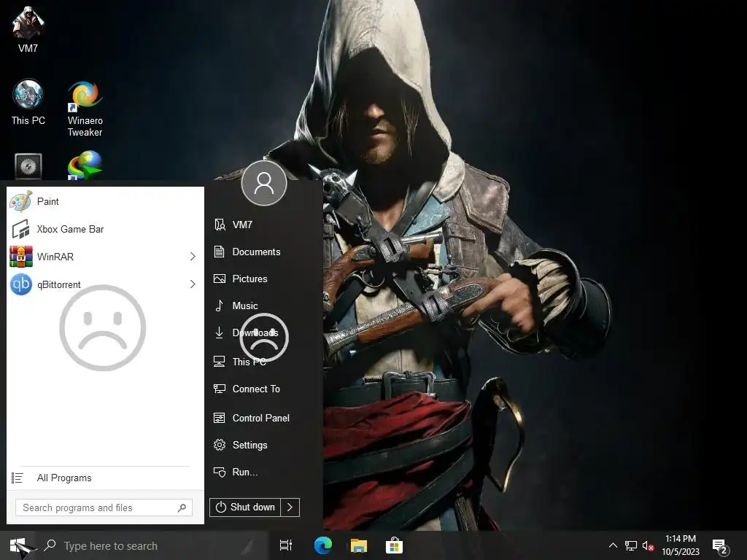The width and height of the screenshot is (747, 560).
Task: Open Paint from the start menu
Action: [x=105, y=201]
